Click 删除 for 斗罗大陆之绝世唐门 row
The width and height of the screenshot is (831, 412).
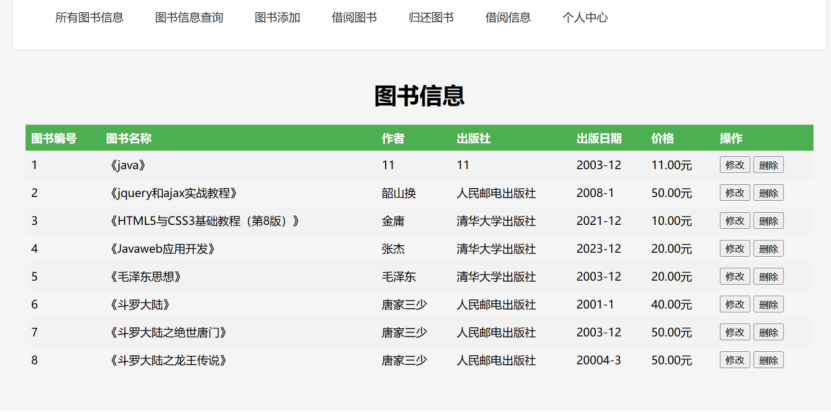(768, 332)
